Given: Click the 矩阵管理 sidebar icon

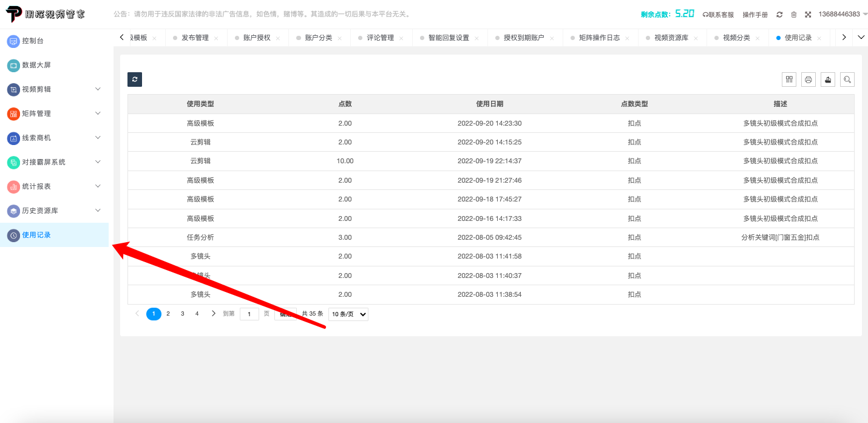Looking at the screenshot, I should pyautogui.click(x=13, y=114).
